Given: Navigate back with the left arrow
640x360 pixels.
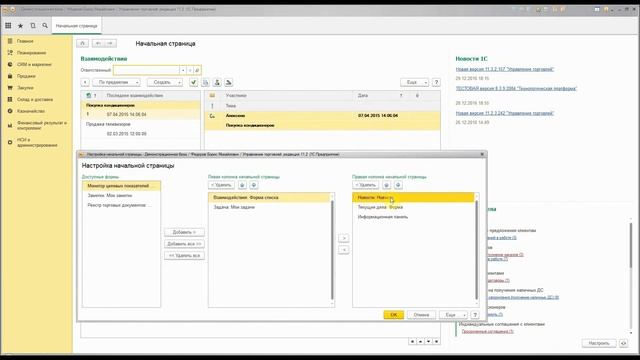Looking at the screenshot, I should point(98,43).
